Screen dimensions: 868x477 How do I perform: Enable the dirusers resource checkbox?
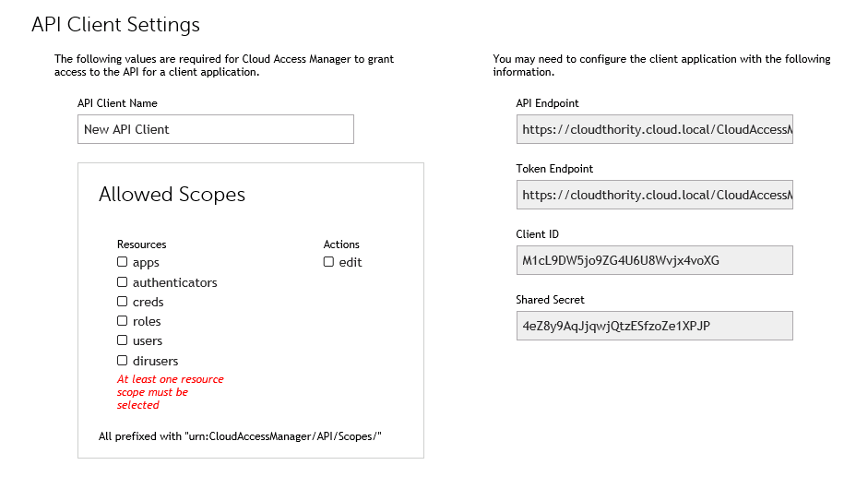pos(122,361)
